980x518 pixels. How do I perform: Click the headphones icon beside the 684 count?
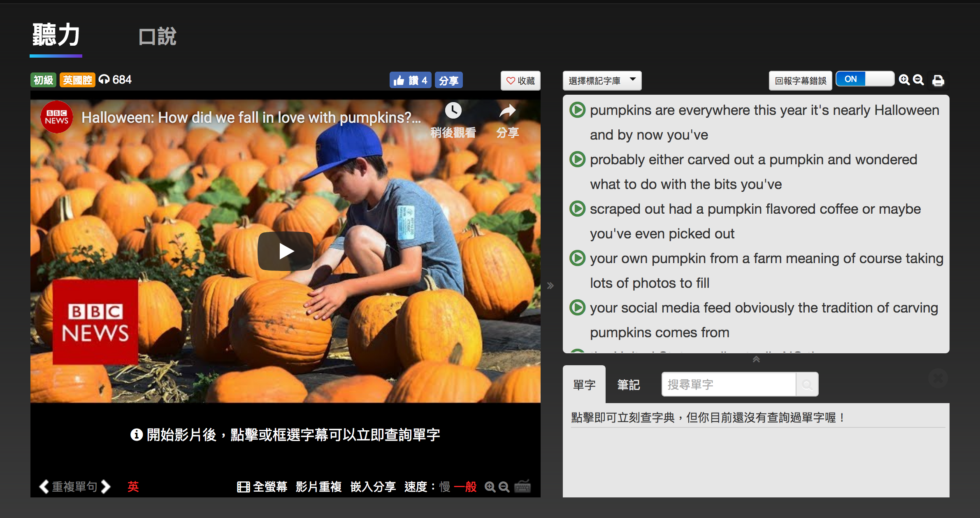pyautogui.click(x=104, y=79)
